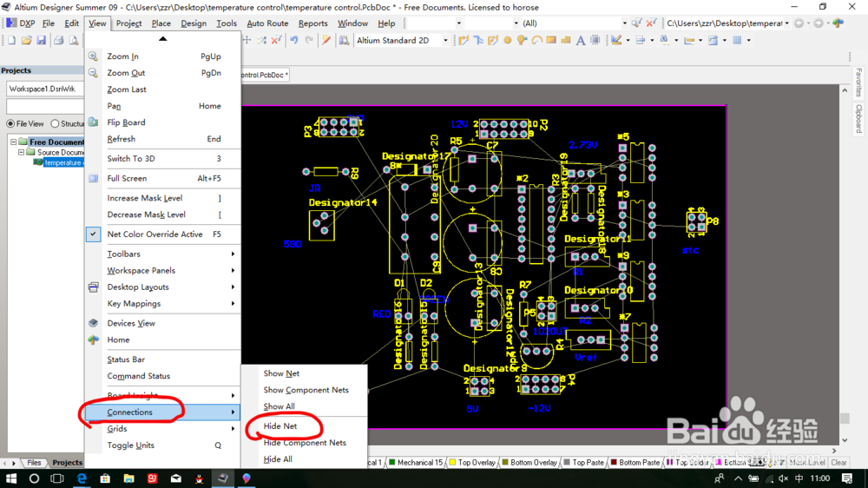The width and height of the screenshot is (868, 488).
Task: Collapse the Free Documents tree node
Action: [14, 142]
